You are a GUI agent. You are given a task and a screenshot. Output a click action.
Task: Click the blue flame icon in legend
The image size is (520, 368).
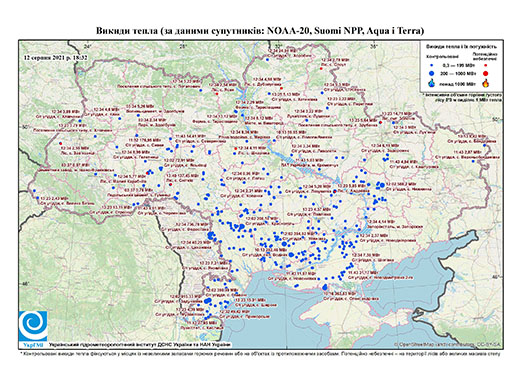pos(432,83)
